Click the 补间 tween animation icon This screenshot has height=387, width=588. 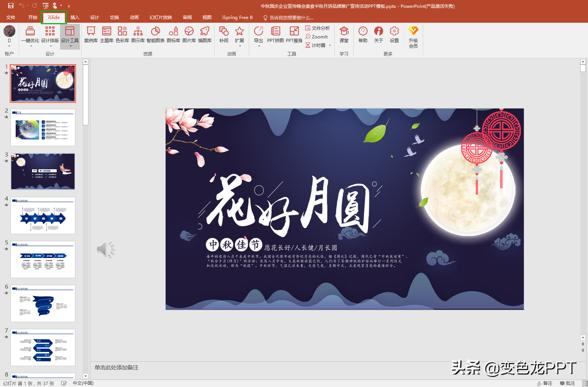coord(224,34)
